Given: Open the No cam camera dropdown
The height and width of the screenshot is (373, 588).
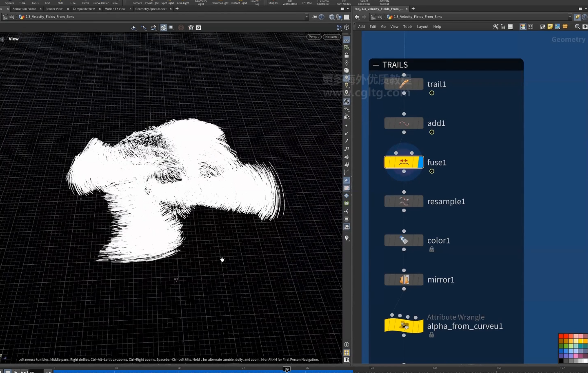Looking at the screenshot, I should pos(332,37).
